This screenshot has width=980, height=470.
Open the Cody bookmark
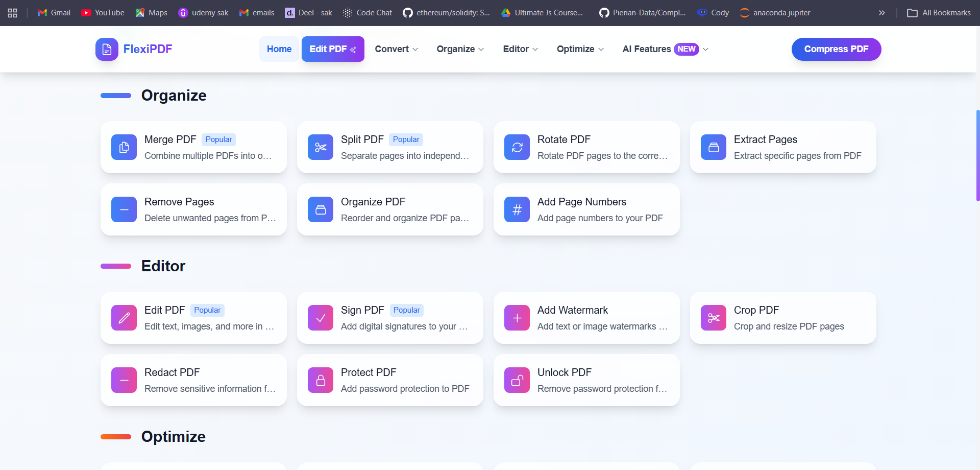[713, 13]
